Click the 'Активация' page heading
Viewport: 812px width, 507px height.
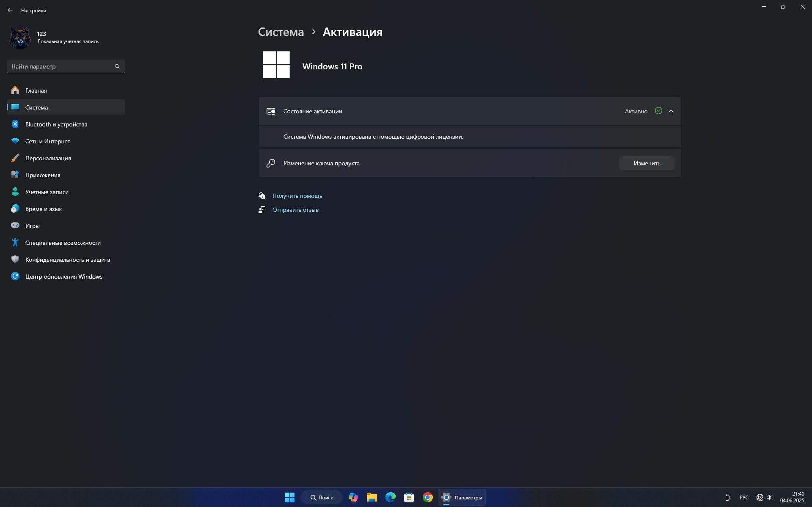coord(352,32)
